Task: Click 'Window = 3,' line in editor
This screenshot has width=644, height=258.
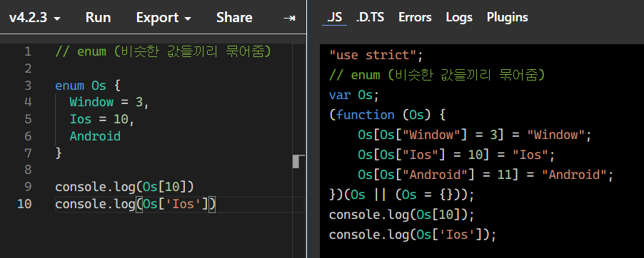Action: pyautogui.click(x=109, y=102)
